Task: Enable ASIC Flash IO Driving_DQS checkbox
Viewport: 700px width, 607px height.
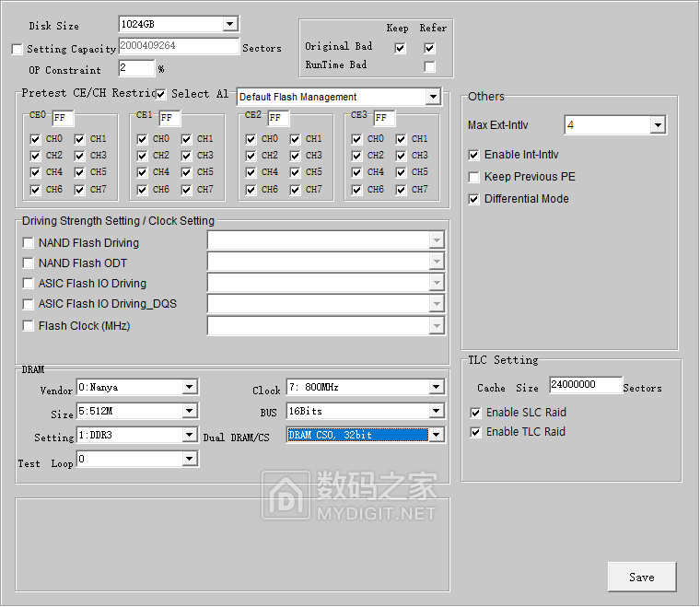Action: (29, 304)
